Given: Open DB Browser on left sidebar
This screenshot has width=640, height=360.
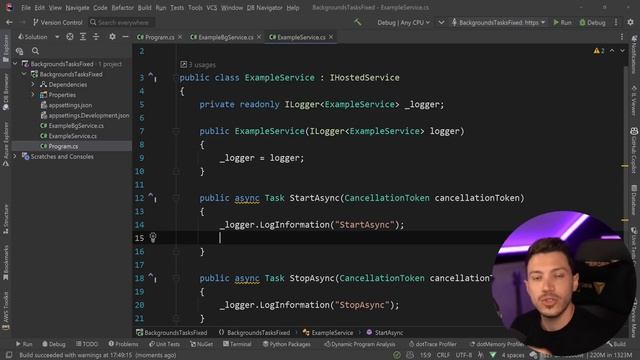Looking at the screenshot, I should (6, 92).
